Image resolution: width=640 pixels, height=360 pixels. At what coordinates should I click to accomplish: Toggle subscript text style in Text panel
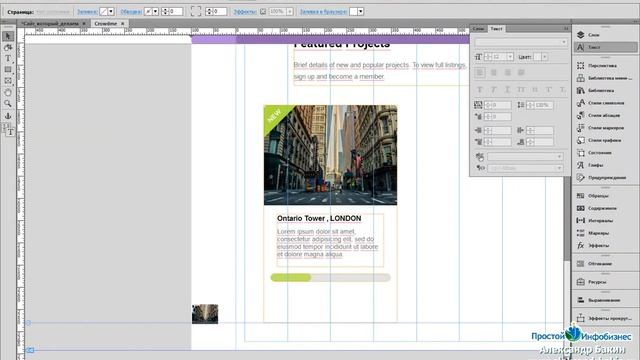tap(562, 89)
